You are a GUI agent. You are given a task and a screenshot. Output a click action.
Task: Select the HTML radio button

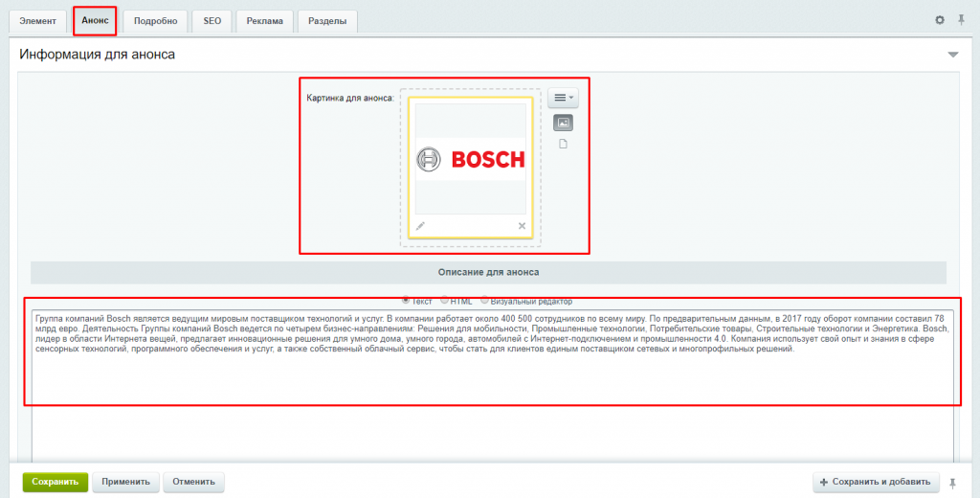pyautogui.click(x=444, y=301)
